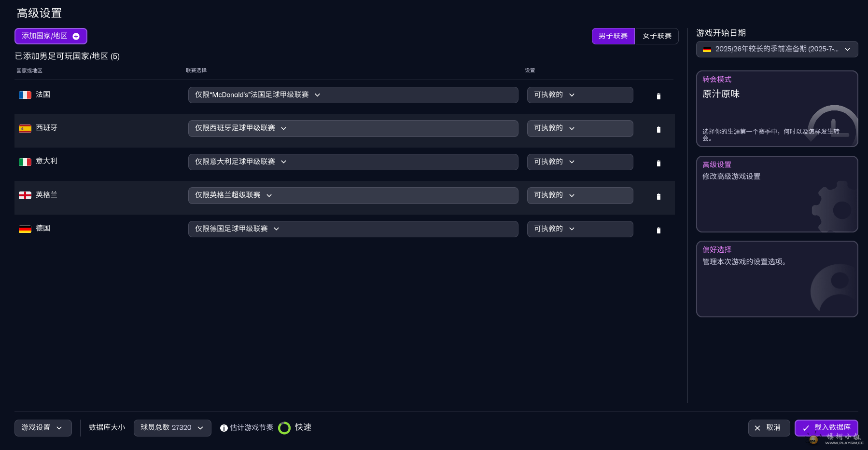Open the 高级设置 修改高级游戏设置 card
Viewport: 868px width, 450px height.
click(777, 194)
